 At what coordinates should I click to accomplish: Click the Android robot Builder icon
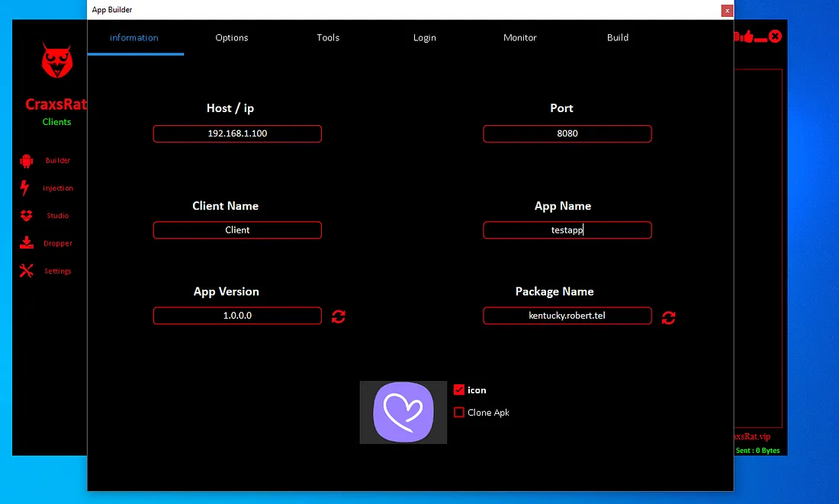pos(27,161)
